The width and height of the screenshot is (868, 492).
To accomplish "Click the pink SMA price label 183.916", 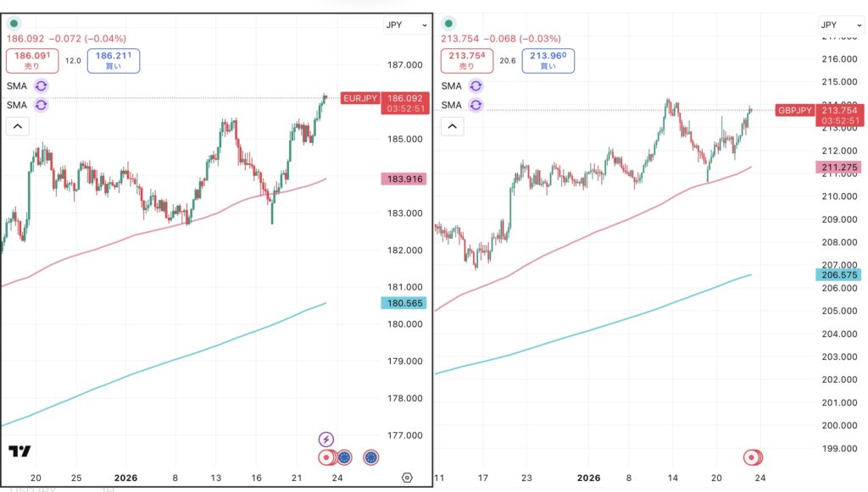I will 403,179.
